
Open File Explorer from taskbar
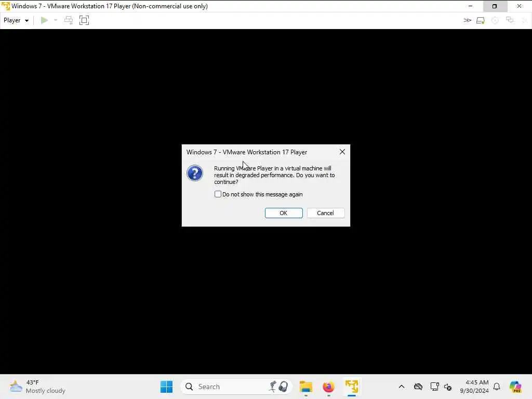[305, 387]
